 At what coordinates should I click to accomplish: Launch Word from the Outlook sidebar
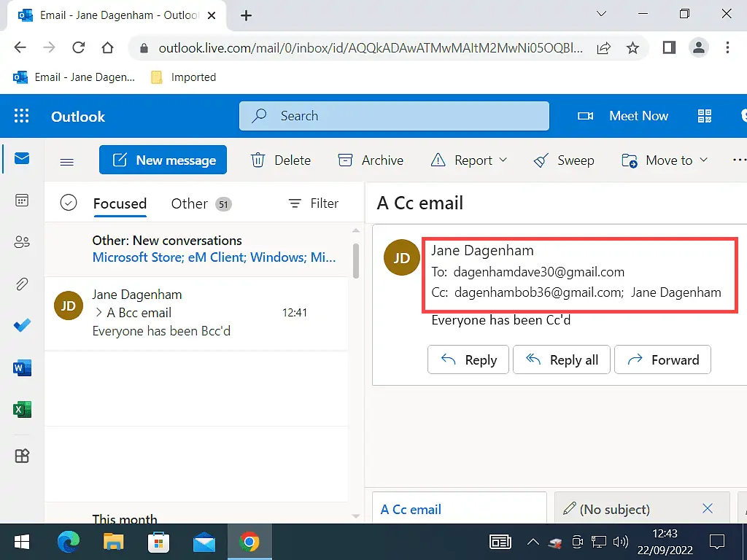pyautogui.click(x=21, y=367)
